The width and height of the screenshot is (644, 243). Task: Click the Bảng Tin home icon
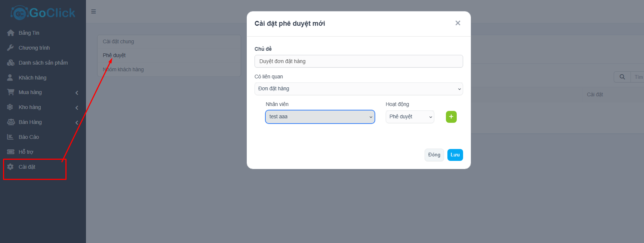click(10, 33)
